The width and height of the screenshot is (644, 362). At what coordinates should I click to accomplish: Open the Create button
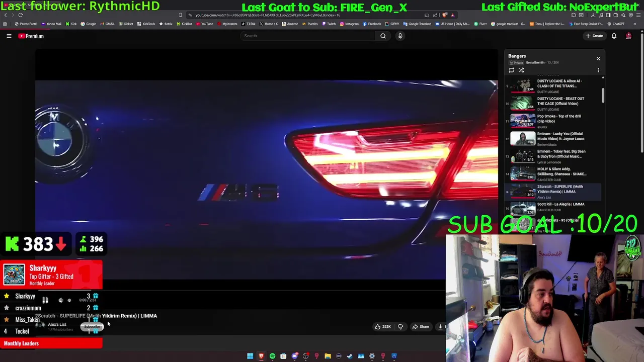click(x=594, y=36)
